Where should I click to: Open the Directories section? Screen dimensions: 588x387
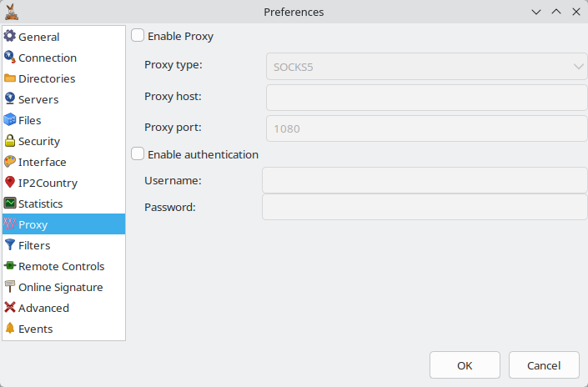pos(63,78)
